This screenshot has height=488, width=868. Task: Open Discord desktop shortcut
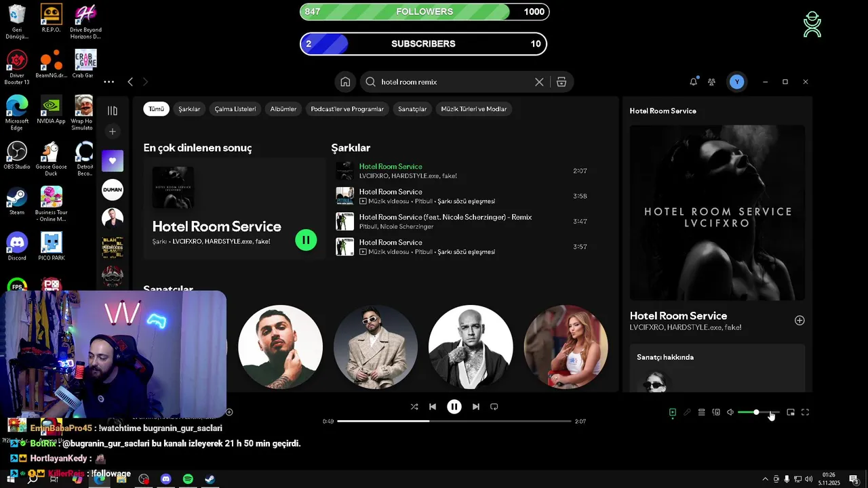(x=17, y=247)
